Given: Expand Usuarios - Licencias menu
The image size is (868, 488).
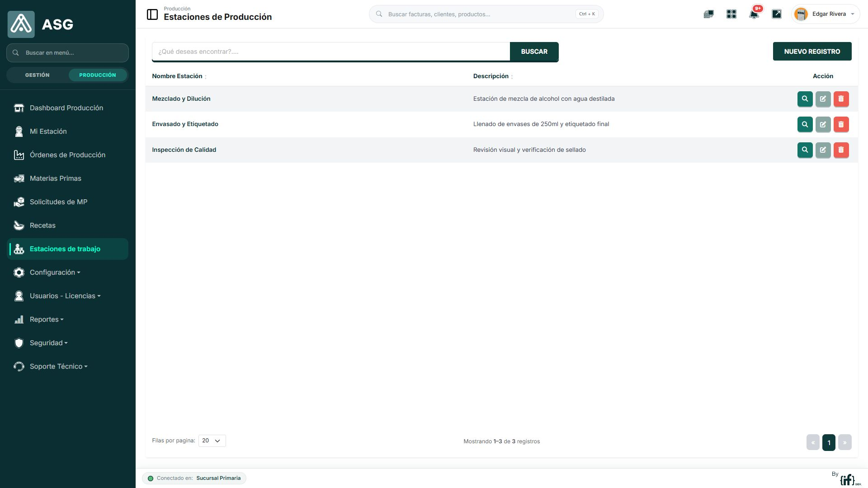Looking at the screenshot, I should [68, 296].
